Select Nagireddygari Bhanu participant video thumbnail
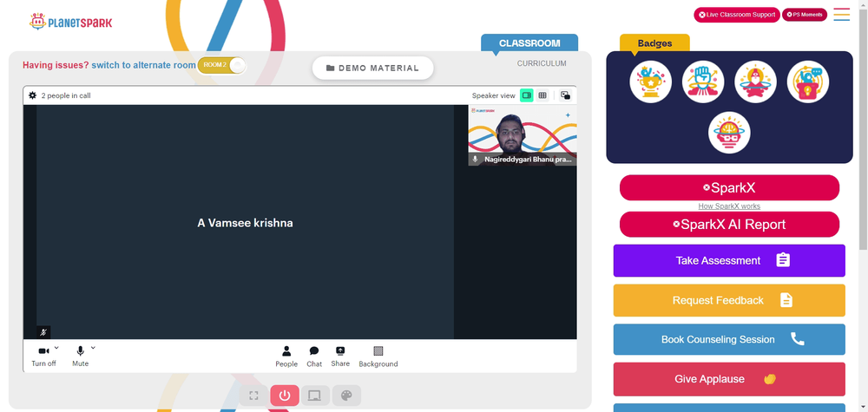868x412 pixels. click(x=523, y=135)
